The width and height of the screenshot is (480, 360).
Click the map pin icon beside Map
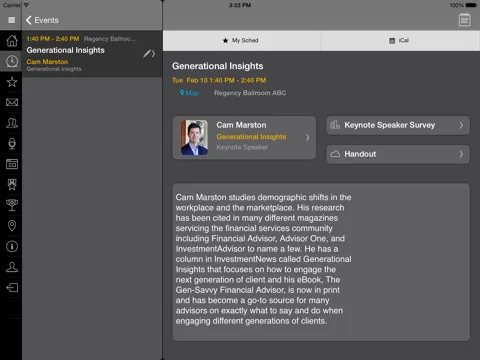182,93
